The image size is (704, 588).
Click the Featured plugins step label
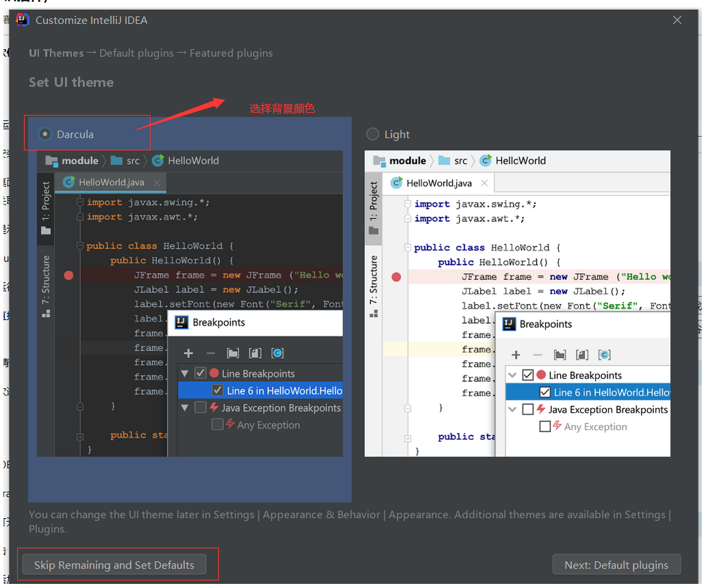pyautogui.click(x=231, y=53)
